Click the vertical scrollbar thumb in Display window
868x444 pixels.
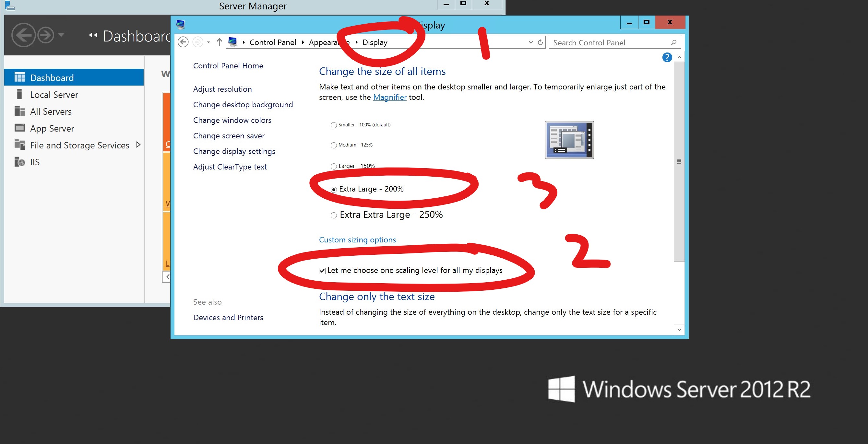point(679,162)
